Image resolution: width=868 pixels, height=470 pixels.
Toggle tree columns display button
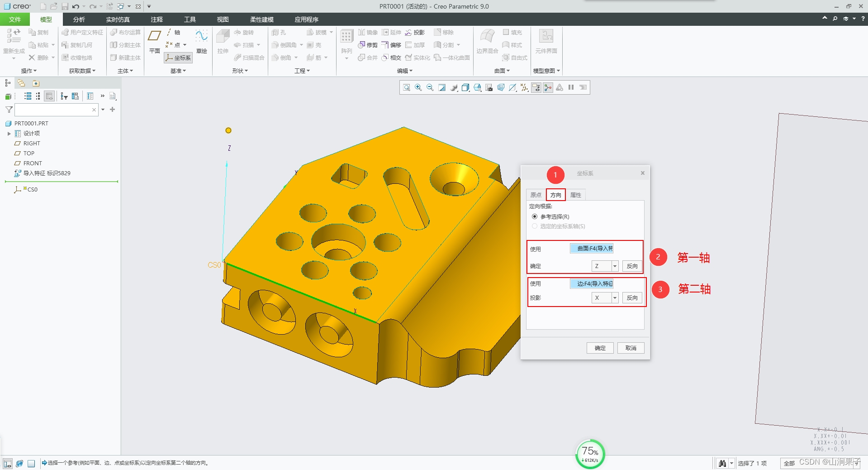(x=49, y=96)
